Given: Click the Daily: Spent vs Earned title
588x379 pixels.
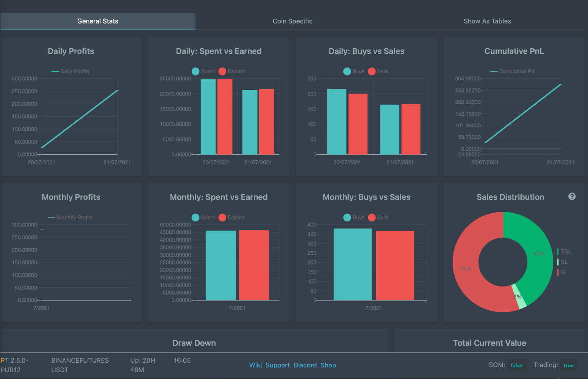Looking at the screenshot, I should [219, 51].
